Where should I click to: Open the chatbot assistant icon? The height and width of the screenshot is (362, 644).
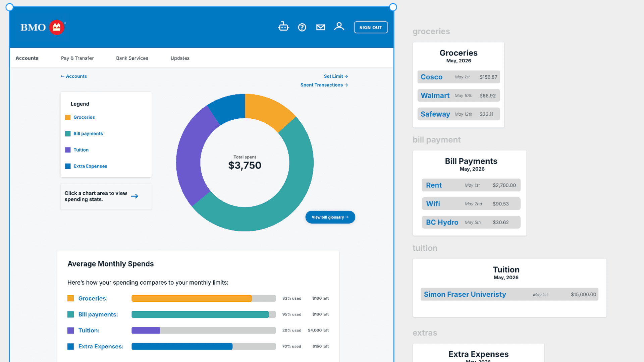[x=283, y=26]
